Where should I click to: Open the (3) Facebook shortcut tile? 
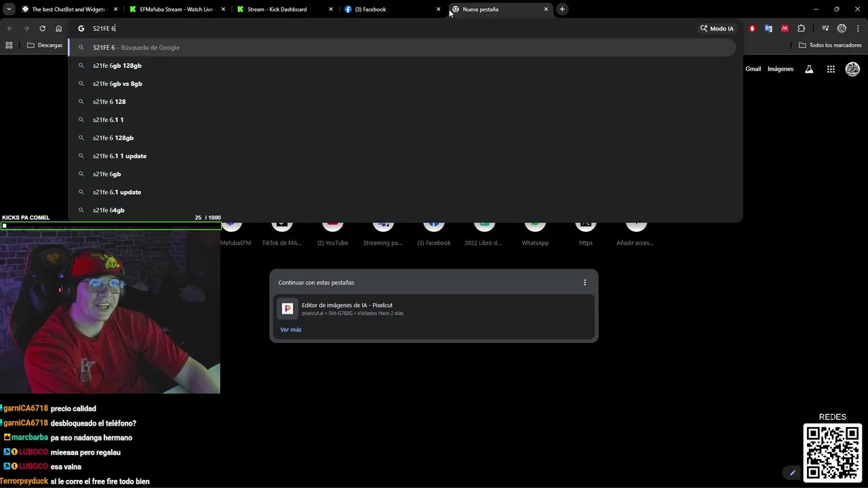point(434,234)
